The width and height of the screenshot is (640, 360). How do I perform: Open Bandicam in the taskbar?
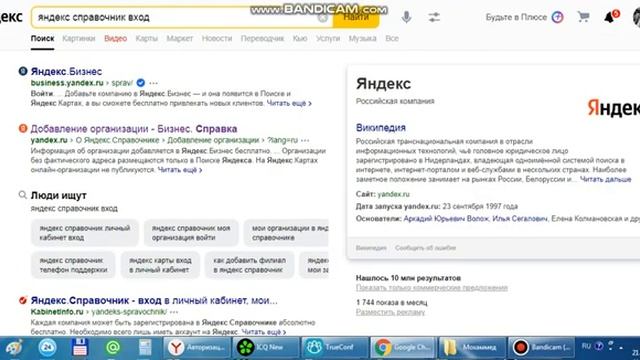pyautogui.click(x=541, y=347)
